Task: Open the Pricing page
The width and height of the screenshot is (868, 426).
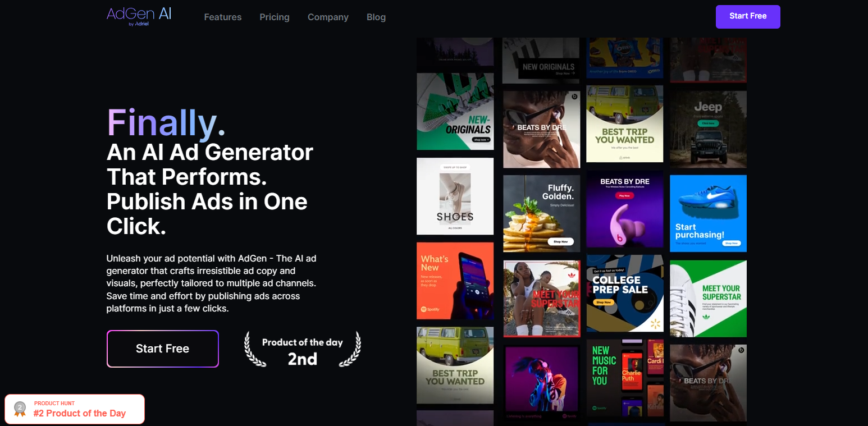Action: 275,17
